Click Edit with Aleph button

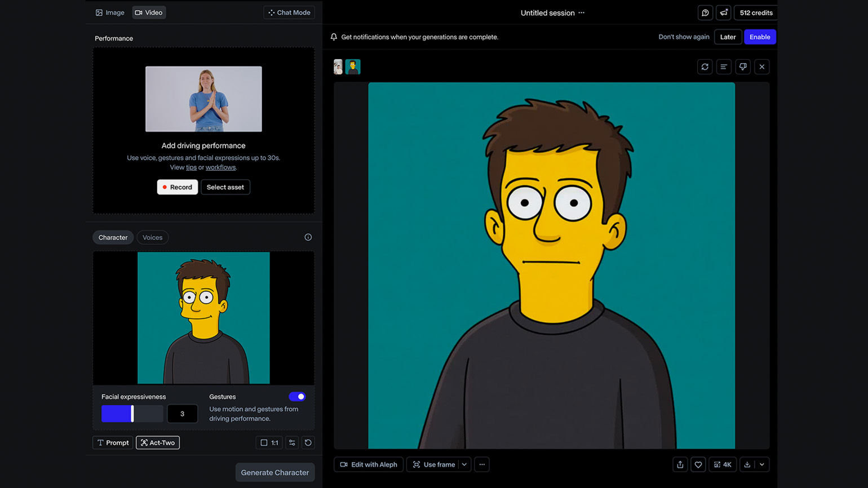(369, 465)
